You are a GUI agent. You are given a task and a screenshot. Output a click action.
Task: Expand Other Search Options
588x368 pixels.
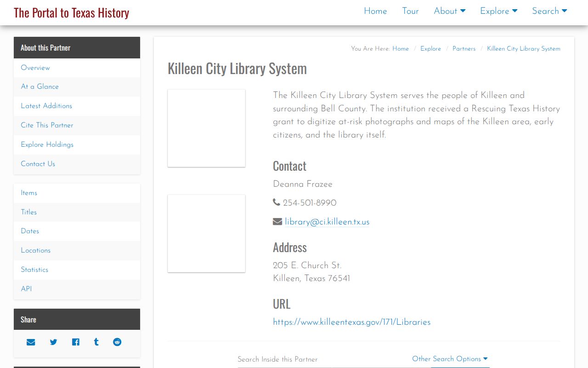point(450,359)
